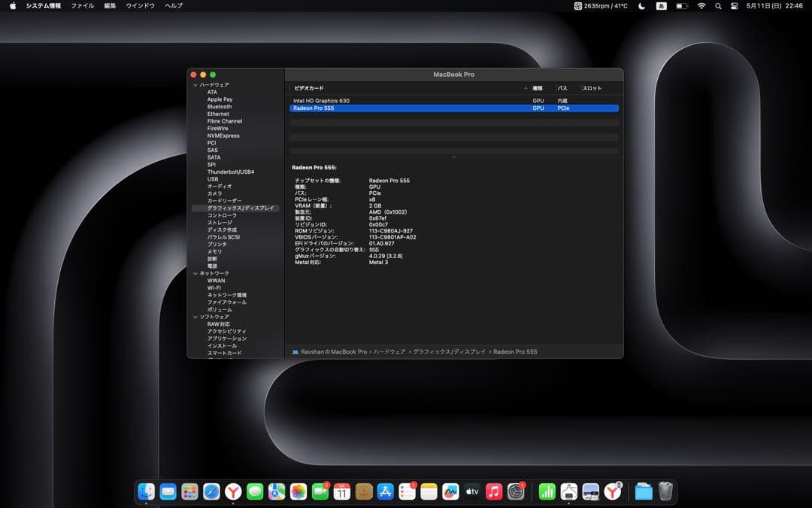Image resolution: width=812 pixels, height=508 pixels.
Task: Open the ファイル menu
Action: point(83,6)
